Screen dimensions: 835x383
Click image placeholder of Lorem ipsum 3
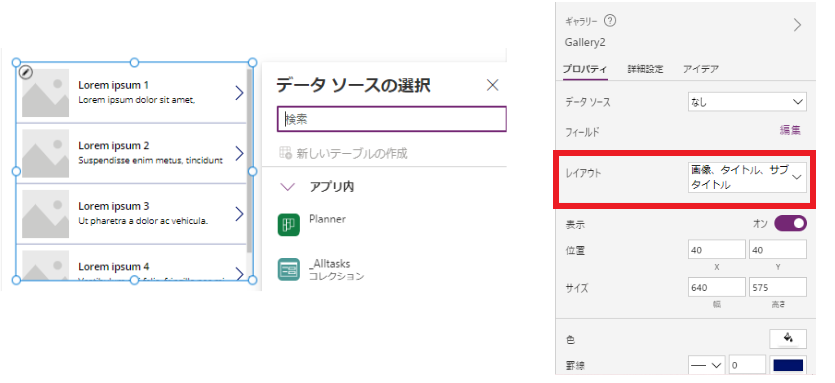click(45, 214)
